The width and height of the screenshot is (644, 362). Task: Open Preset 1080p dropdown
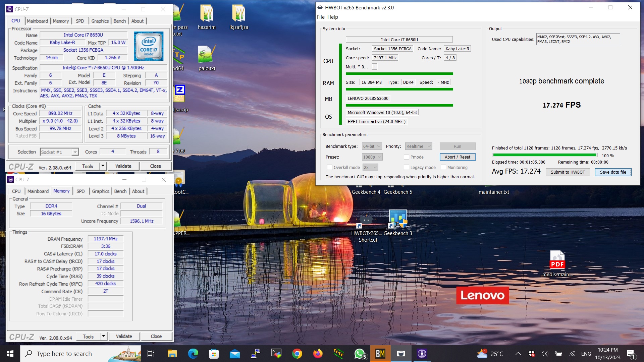pyautogui.click(x=372, y=157)
